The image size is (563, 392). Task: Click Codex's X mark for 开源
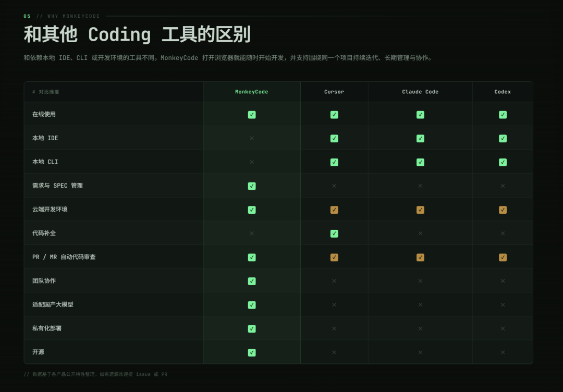coord(503,352)
